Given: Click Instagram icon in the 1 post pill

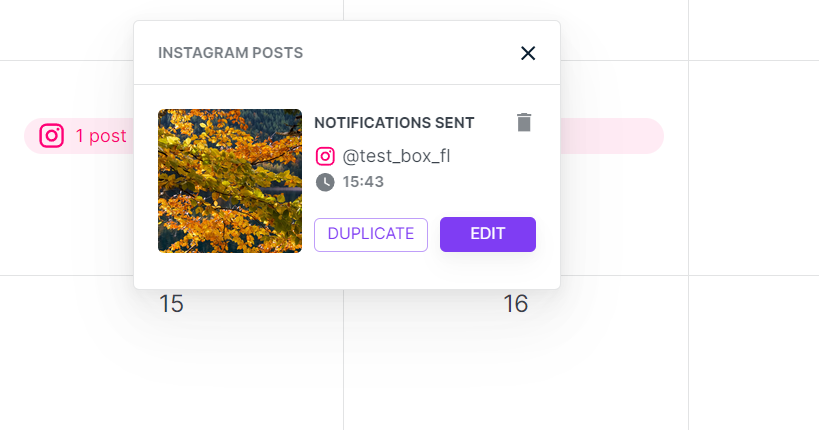Looking at the screenshot, I should point(52,136).
